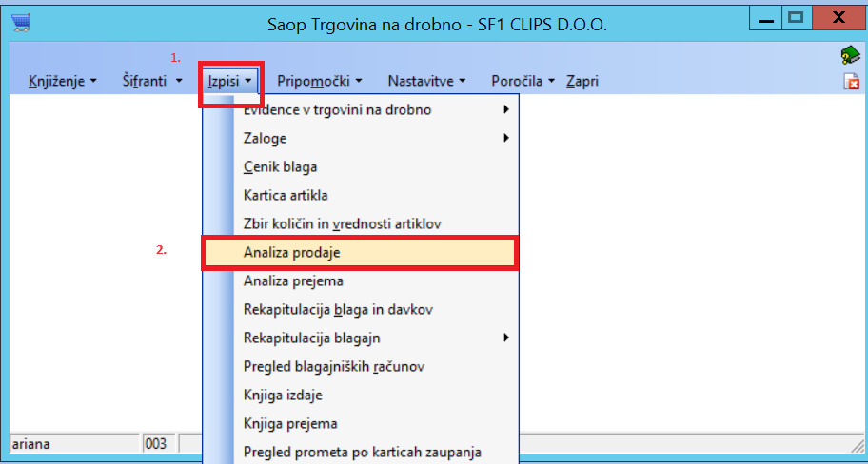Click the shopping cart application icon
The width and height of the screenshot is (868, 464).
pyautogui.click(x=21, y=23)
